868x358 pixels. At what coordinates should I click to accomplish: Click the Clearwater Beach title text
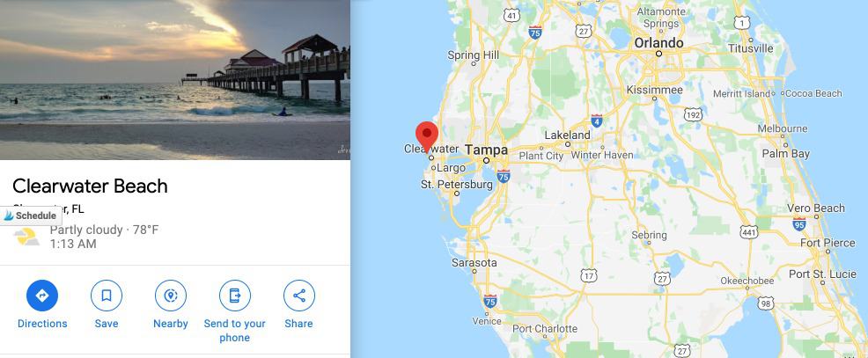tap(90, 186)
